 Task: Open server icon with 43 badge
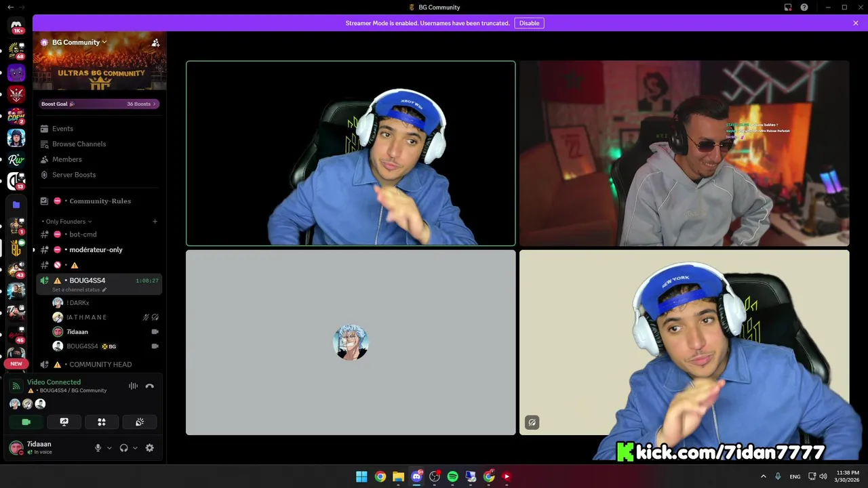pyautogui.click(x=16, y=270)
